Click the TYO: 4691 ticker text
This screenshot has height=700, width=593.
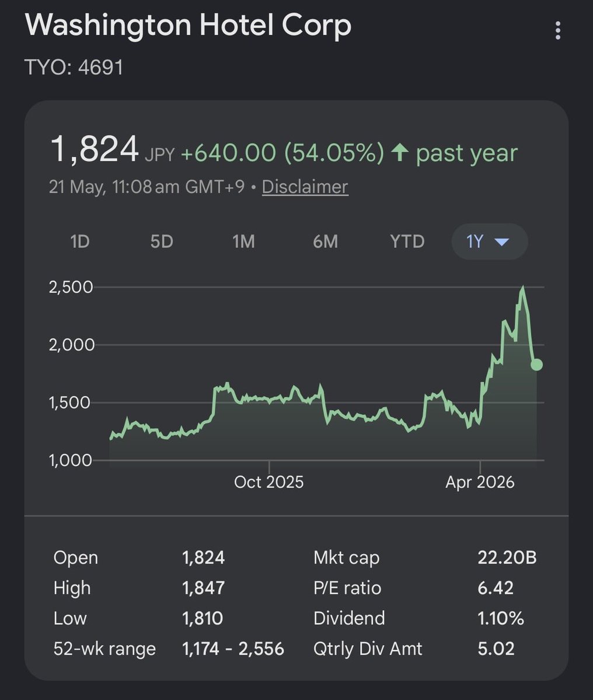74,67
